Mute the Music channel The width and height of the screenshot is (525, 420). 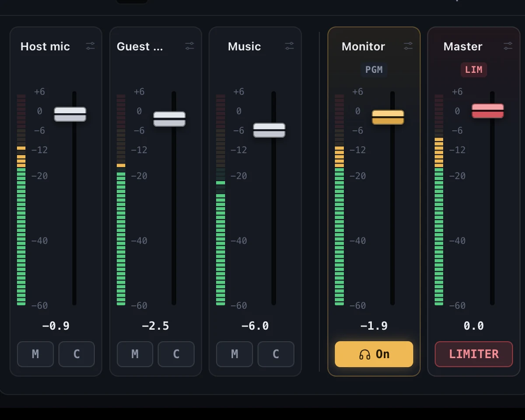pos(234,354)
